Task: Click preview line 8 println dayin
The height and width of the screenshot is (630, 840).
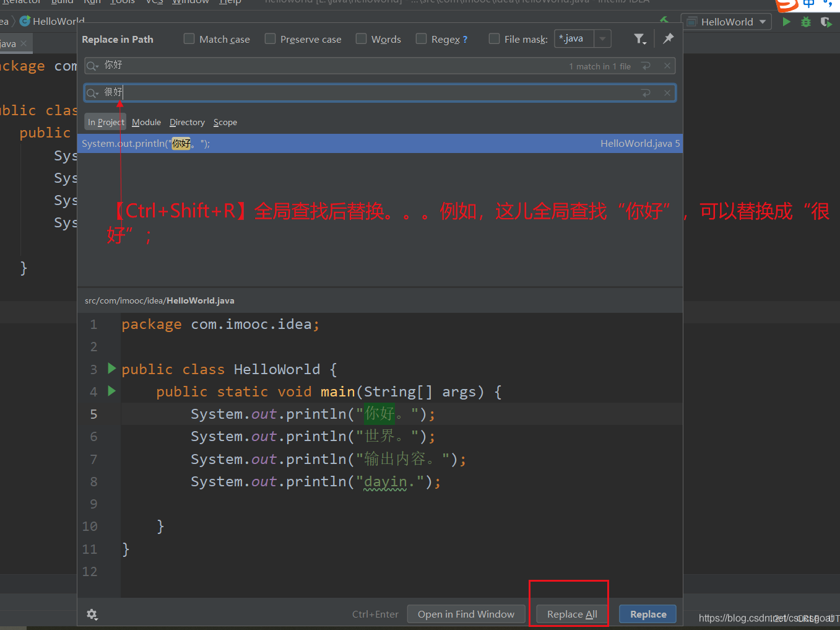Action: point(316,481)
